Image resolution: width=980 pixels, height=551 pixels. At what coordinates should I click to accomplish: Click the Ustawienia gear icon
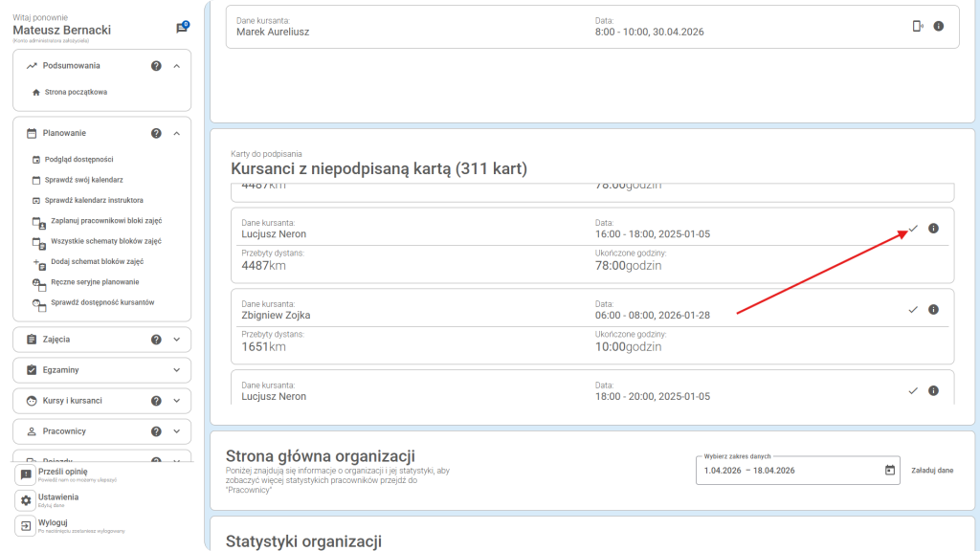[26, 500]
